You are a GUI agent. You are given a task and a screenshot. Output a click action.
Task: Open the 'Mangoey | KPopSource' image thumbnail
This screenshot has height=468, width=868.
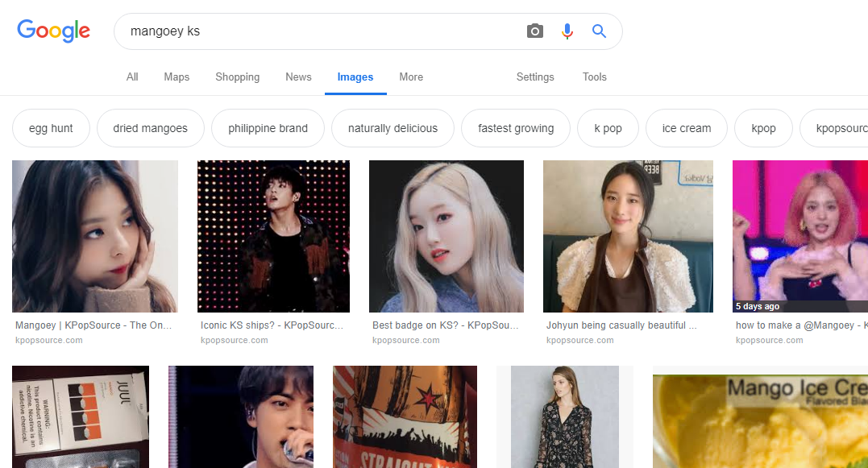point(95,236)
